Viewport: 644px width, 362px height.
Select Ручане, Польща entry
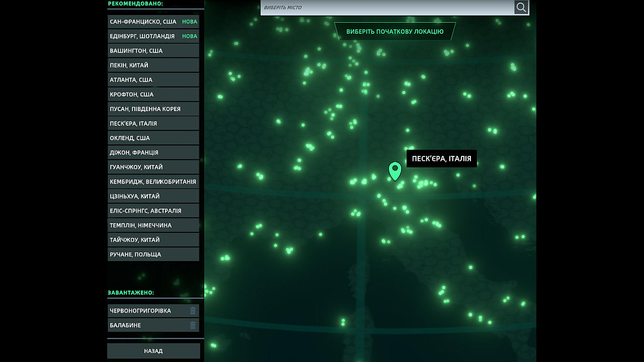click(x=153, y=255)
